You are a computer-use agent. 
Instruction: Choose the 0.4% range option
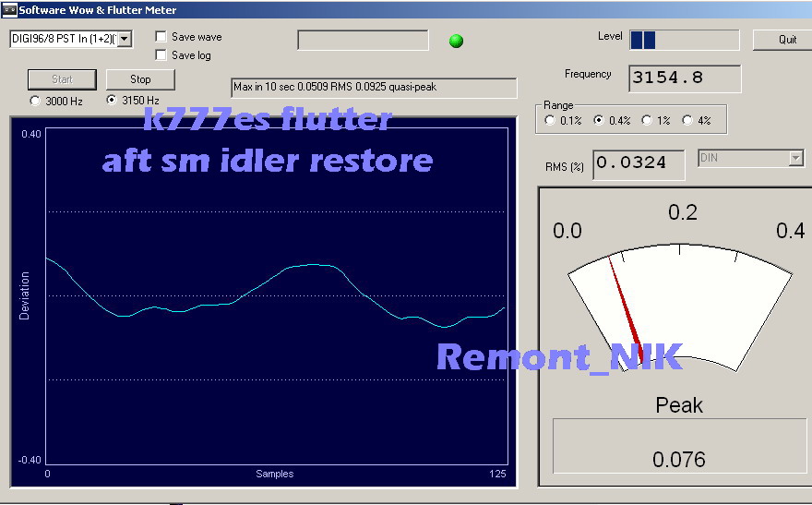coord(598,120)
